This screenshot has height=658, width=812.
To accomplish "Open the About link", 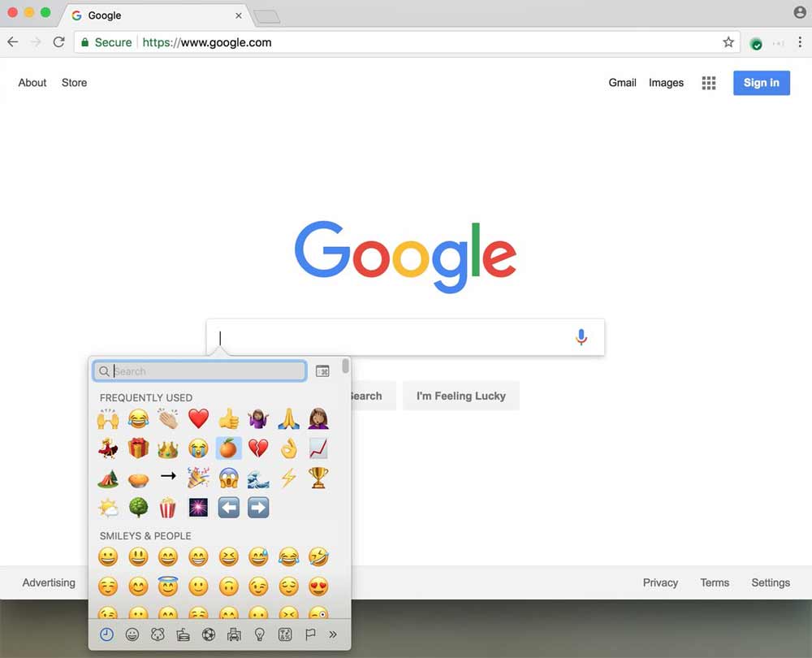I will (32, 83).
